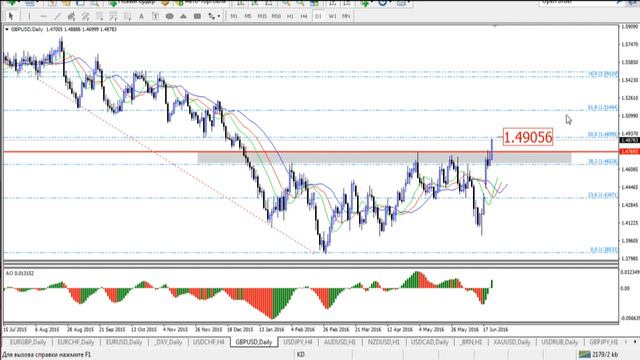
Task: Open the _DXY,Daily chart tab
Action: (168, 342)
